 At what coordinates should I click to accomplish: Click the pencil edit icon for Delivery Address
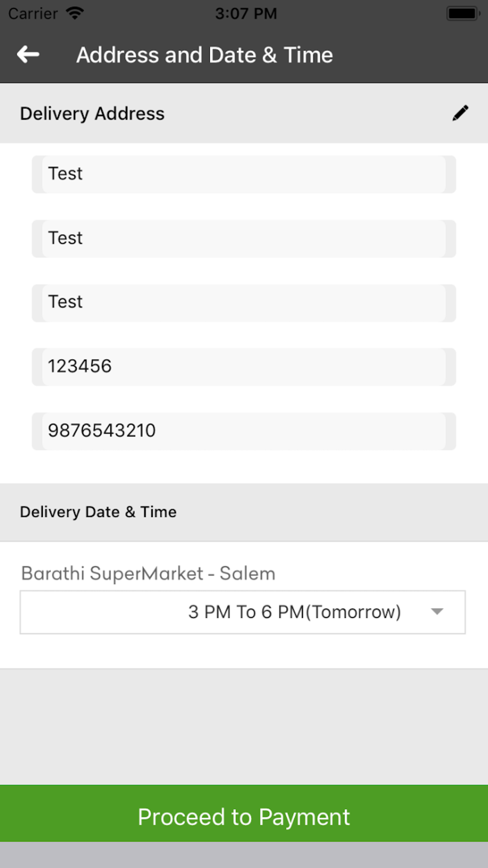[x=460, y=113]
